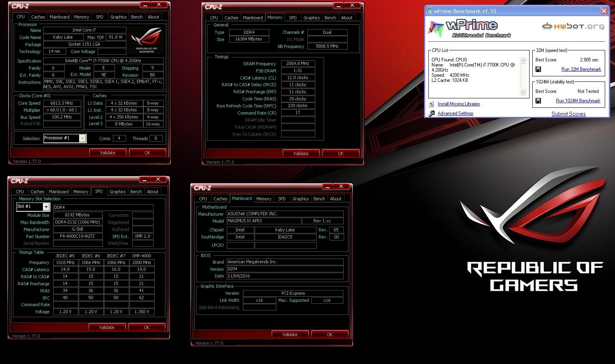Minimize the CPU-Z Memory window
The height and width of the screenshot is (364, 615).
click(339, 6)
